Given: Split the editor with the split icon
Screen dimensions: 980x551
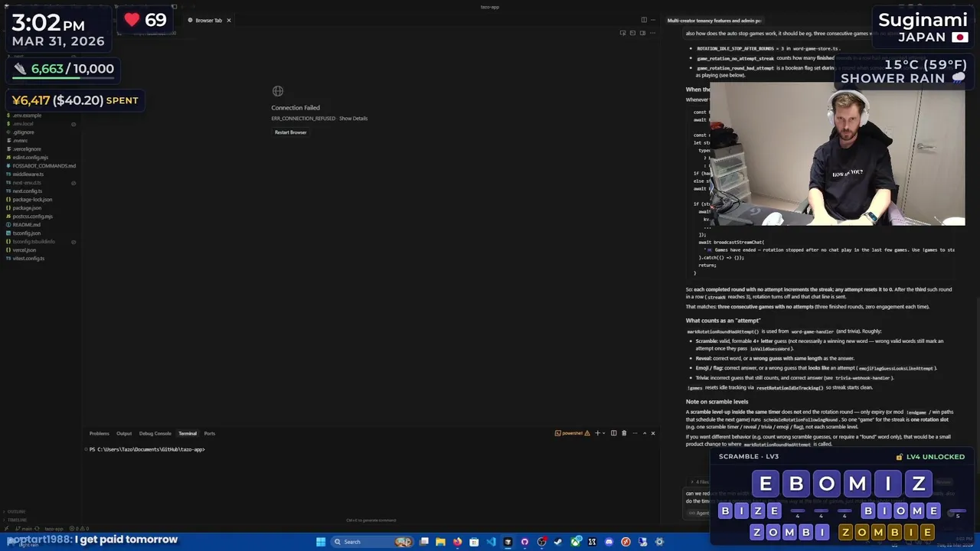Looking at the screenshot, I should 644,20.
